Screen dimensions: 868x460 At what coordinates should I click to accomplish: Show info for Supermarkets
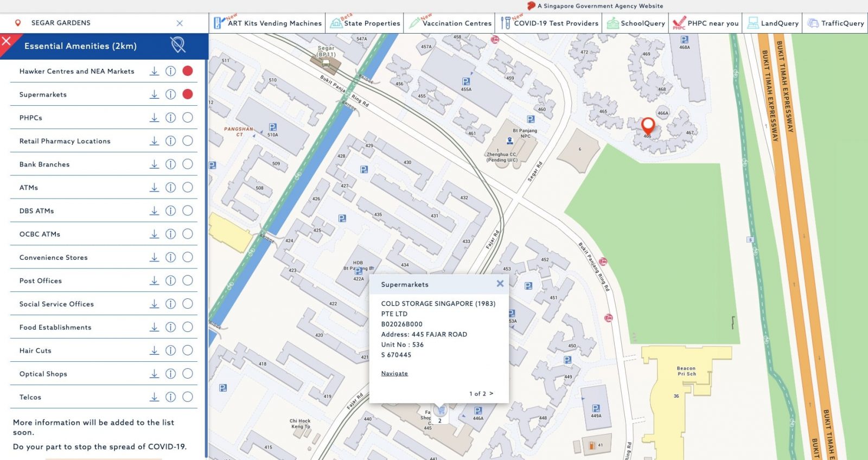(x=170, y=94)
